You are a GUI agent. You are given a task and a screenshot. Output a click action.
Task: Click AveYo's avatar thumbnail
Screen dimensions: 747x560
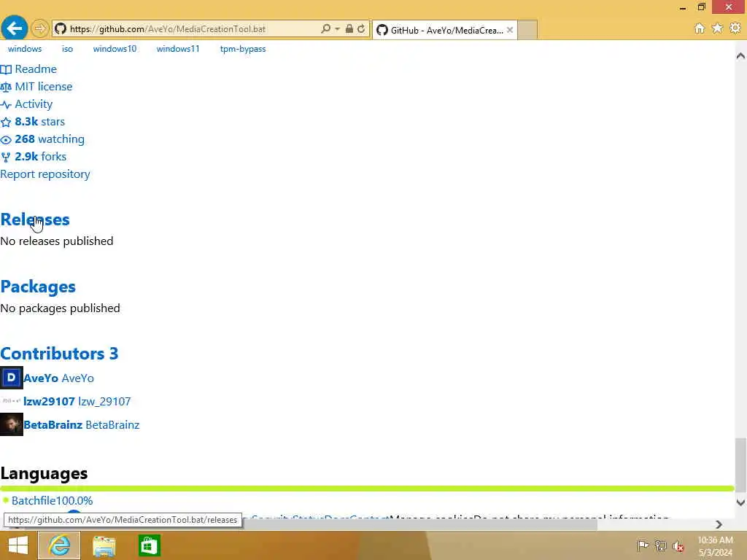click(x=12, y=378)
